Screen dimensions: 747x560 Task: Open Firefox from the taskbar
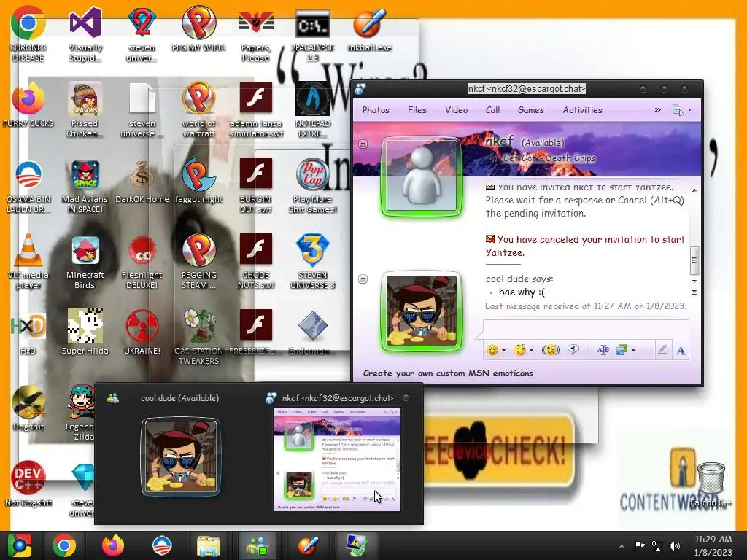(x=113, y=545)
